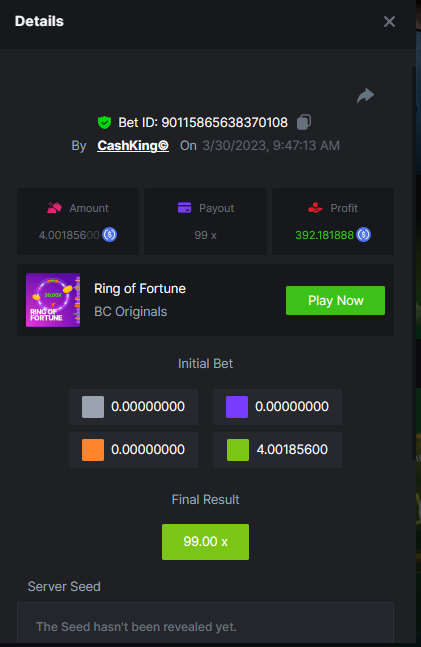
Task: Click the pink Amount icon
Action: 54,208
